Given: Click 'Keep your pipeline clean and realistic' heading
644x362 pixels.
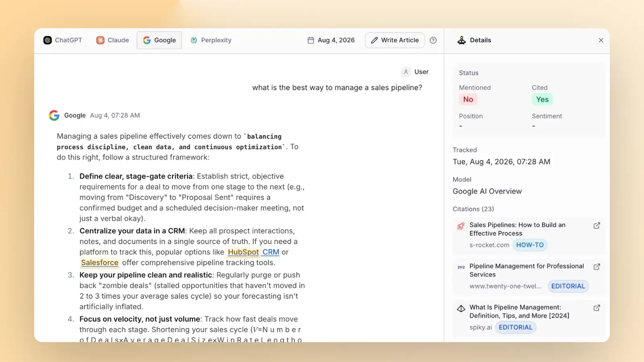Looking at the screenshot, I should [146, 275].
